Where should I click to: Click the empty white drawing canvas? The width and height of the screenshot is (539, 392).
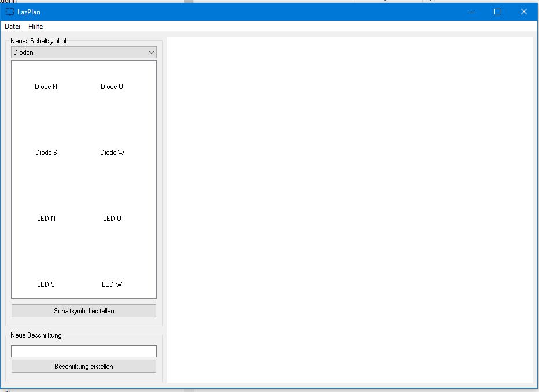[x=349, y=209]
